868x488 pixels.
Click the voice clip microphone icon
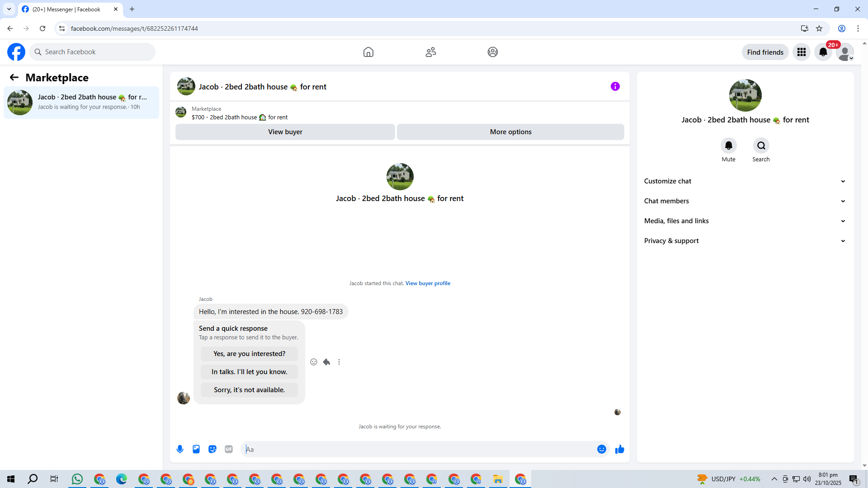[180, 449]
